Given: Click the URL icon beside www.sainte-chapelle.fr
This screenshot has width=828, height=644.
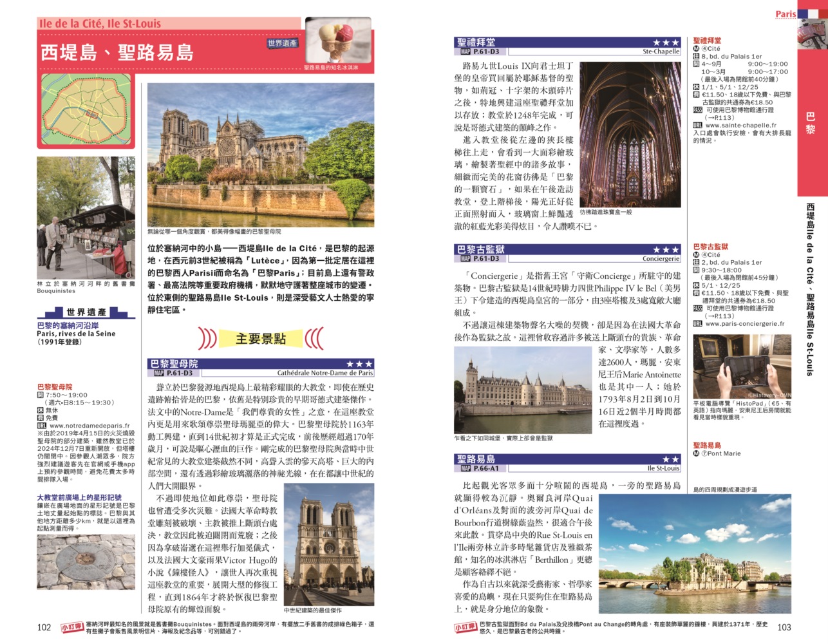Looking at the screenshot, I should tap(697, 126).
